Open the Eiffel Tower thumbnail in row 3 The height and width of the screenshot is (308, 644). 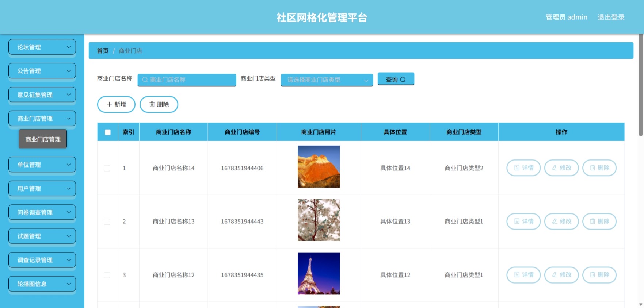(x=319, y=273)
